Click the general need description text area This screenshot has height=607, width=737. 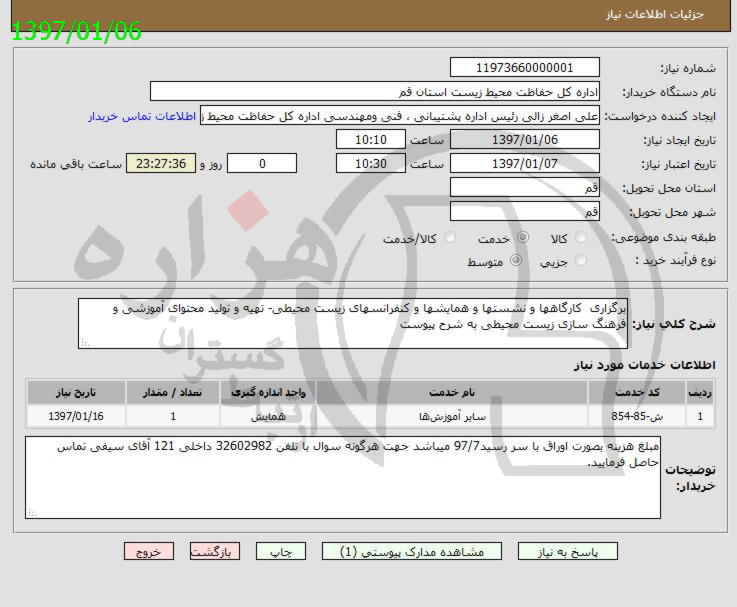(353, 323)
